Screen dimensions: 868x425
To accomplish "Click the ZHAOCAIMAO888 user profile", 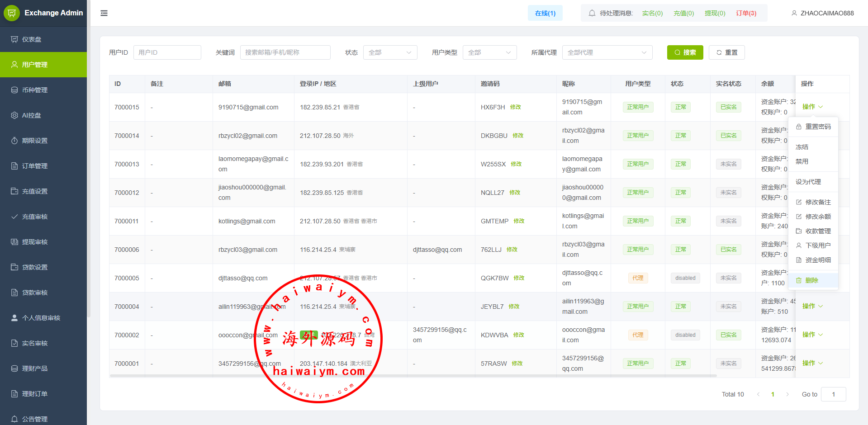I will coord(822,13).
